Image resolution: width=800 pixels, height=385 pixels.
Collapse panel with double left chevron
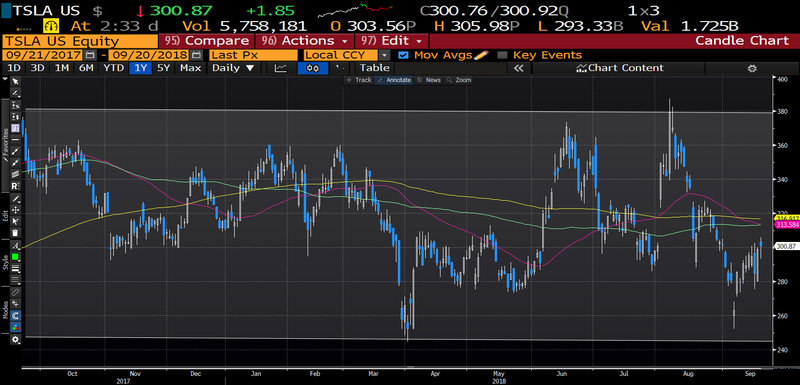pyautogui.click(x=519, y=68)
